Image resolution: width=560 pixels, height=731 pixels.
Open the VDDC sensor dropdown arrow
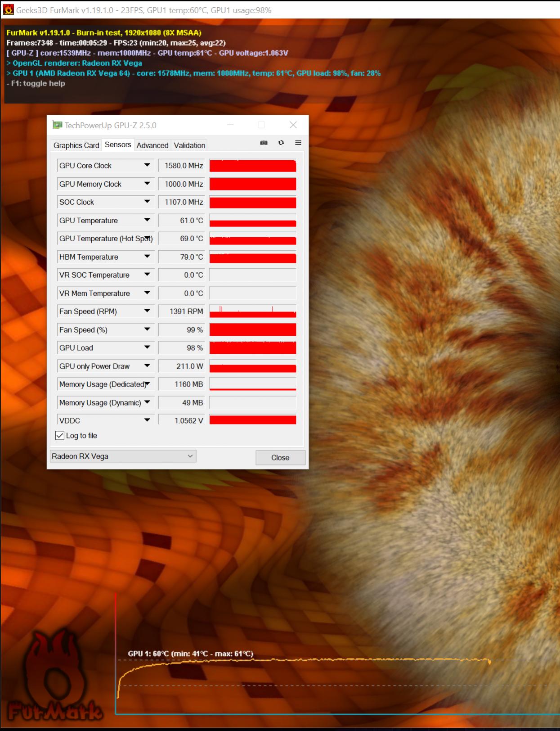tap(147, 420)
